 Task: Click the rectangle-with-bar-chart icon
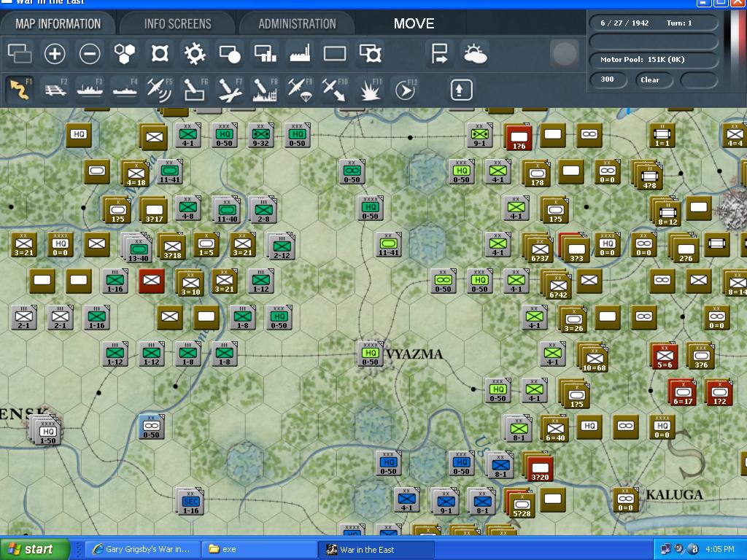[265, 53]
